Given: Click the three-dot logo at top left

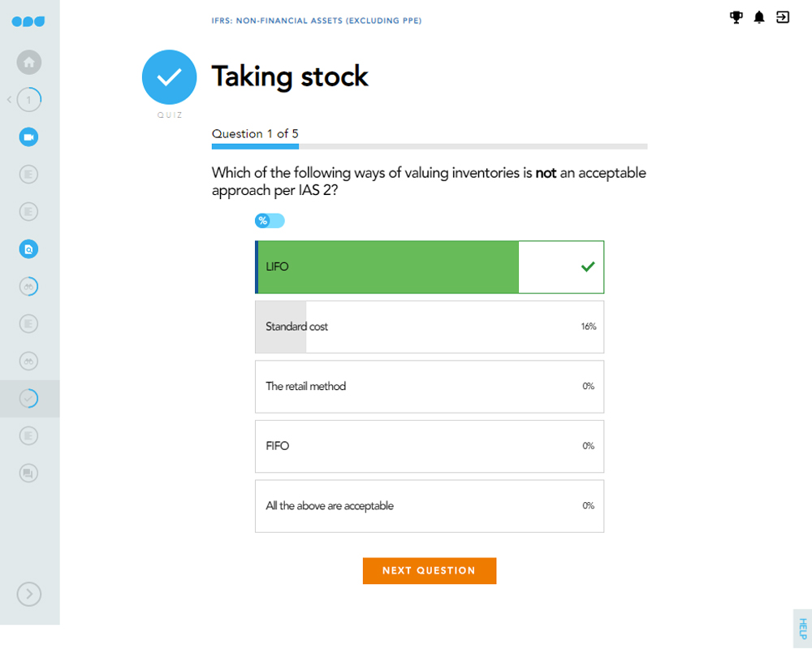Looking at the screenshot, I should [x=28, y=21].
